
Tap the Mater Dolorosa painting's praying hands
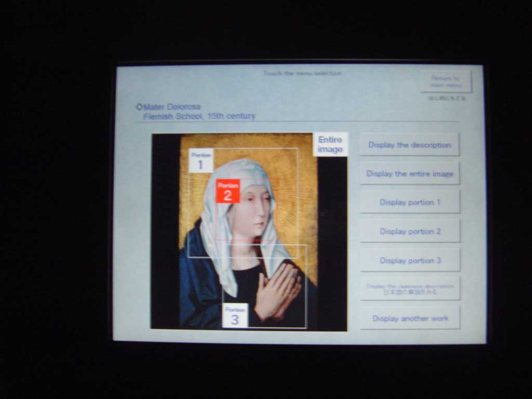pyautogui.click(x=277, y=292)
